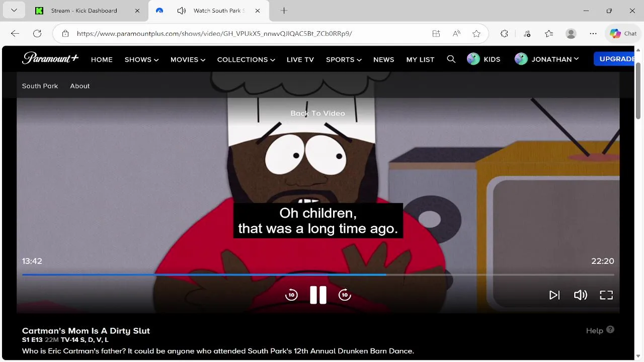Open the NEWS section
644x362 pixels.
(x=384, y=59)
